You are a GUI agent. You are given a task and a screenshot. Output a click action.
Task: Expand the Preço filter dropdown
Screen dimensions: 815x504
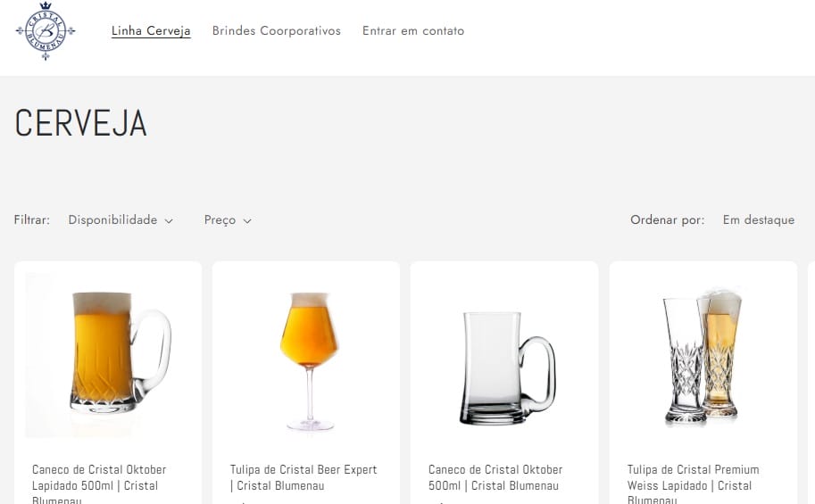[x=228, y=220]
